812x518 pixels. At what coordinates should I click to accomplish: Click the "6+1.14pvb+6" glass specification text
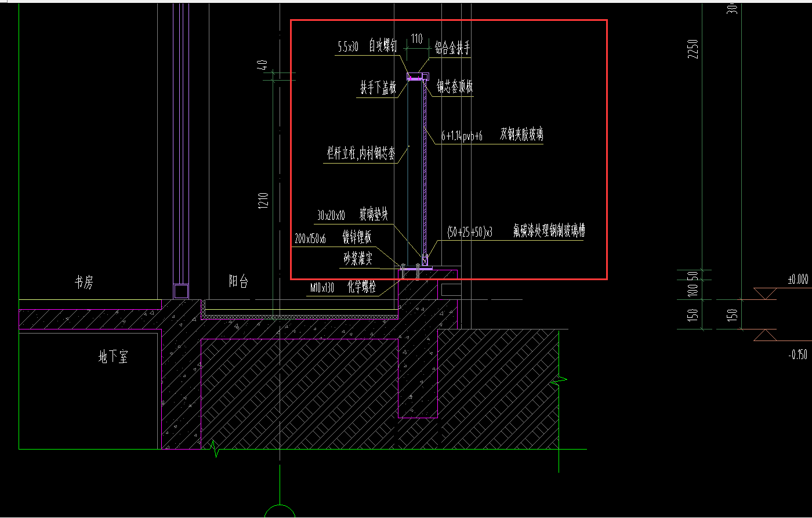coord(462,136)
